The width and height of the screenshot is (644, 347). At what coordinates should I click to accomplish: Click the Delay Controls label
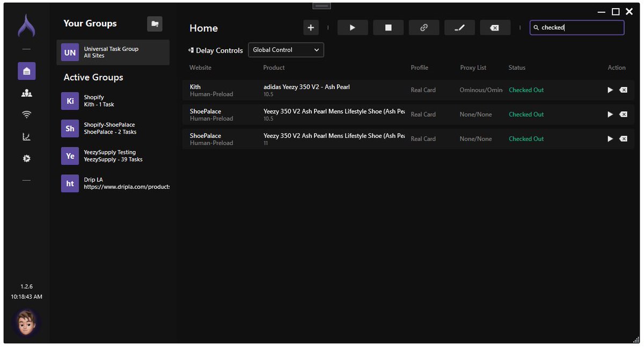(x=215, y=50)
